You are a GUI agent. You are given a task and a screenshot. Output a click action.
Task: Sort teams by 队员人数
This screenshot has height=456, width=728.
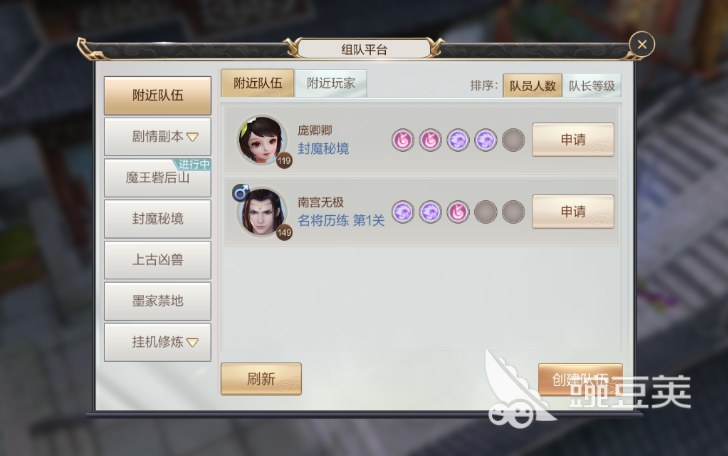click(x=533, y=85)
